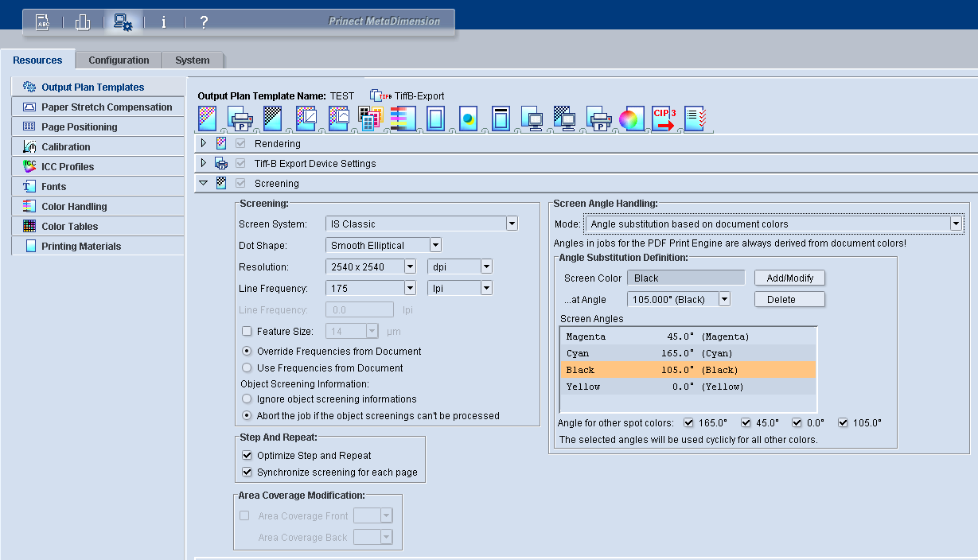Switch to the System tab

coord(193,60)
